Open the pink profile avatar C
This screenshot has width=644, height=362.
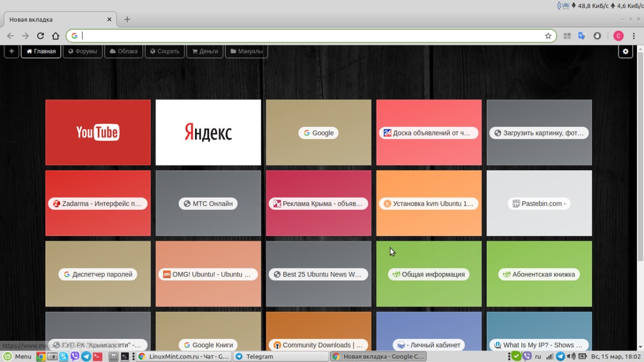point(618,36)
